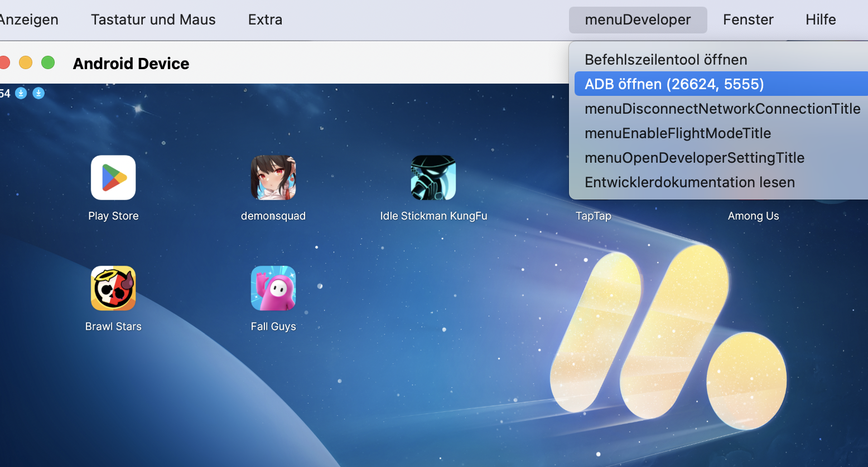This screenshot has height=467, width=868.
Task: Expand the Fenster menu
Action: pyautogui.click(x=748, y=20)
